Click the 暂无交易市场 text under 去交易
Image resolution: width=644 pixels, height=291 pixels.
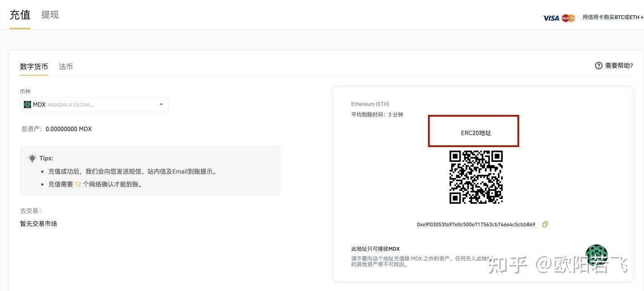(38, 224)
